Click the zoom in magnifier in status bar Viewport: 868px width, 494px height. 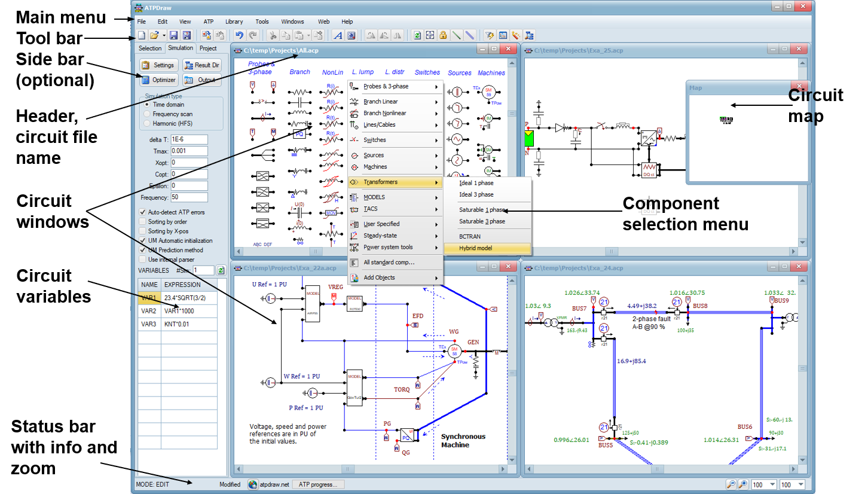(743, 484)
